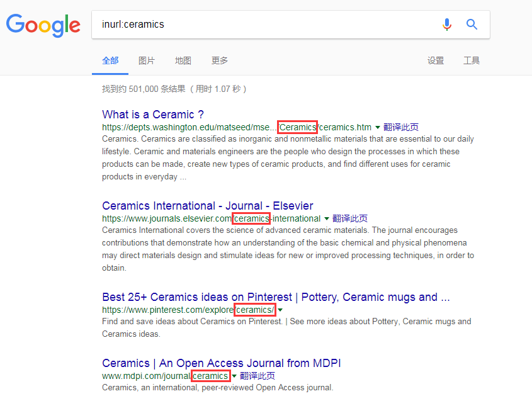532x401 pixels.
Task: Expand the mdpi.com result dropdown arrow
Action: tap(234, 376)
